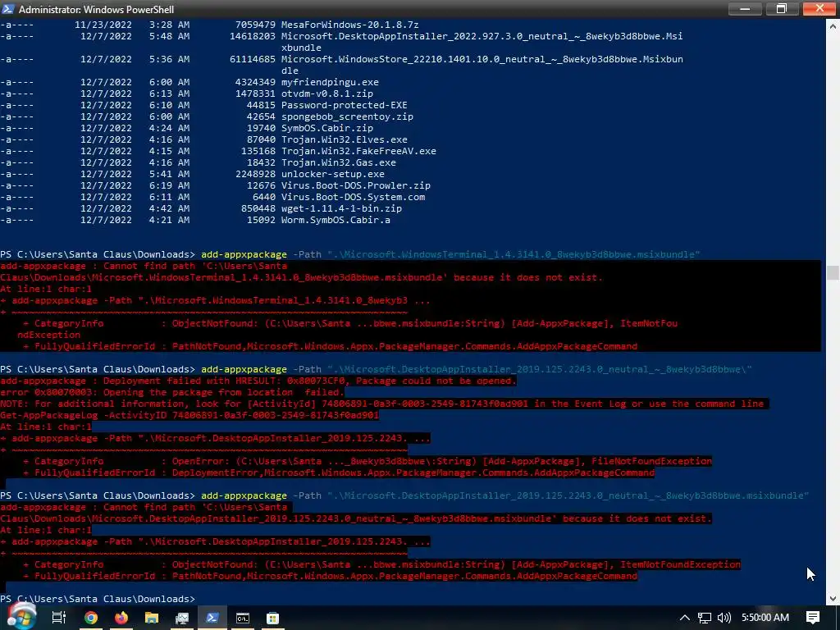The height and width of the screenshot is (630, 840).
Task: Click the 5:50:00 AM taskbar clock
Action: (x=765, y=618)
